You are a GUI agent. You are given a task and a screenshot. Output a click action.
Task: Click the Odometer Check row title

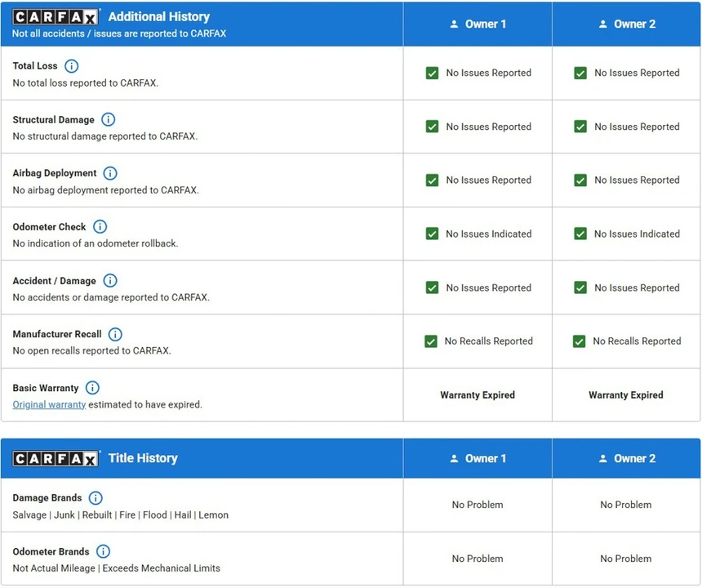pyautogui.click(x=49, y=227)
